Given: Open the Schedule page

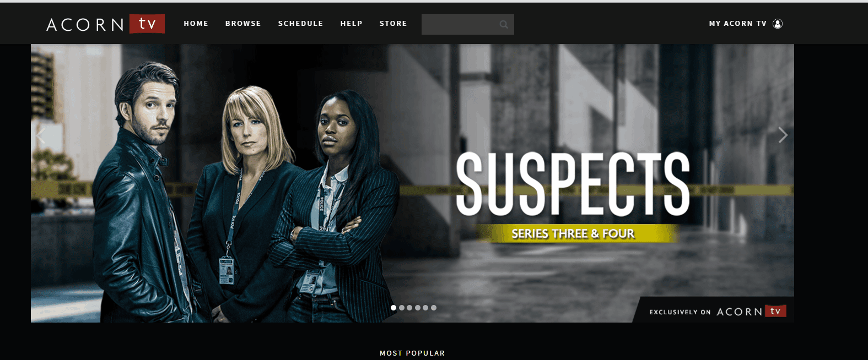Looking at the screenshot, I should [300, 24].
